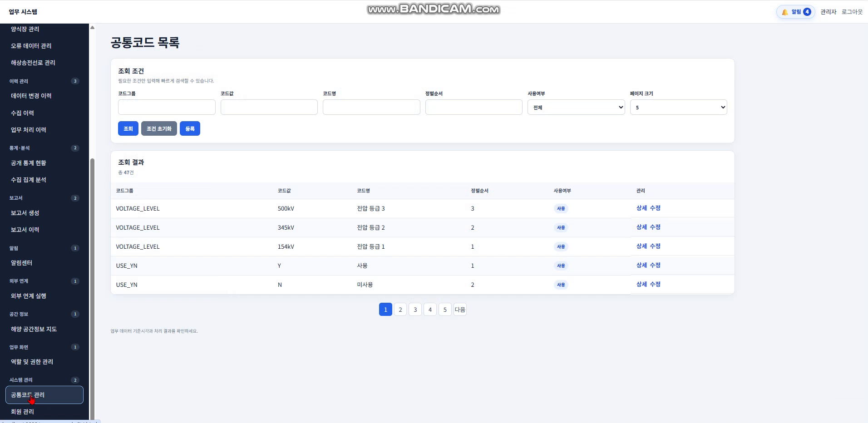Click the 미사용 code name cell
This screenshot has width=868, height=423.
(365, 285)
